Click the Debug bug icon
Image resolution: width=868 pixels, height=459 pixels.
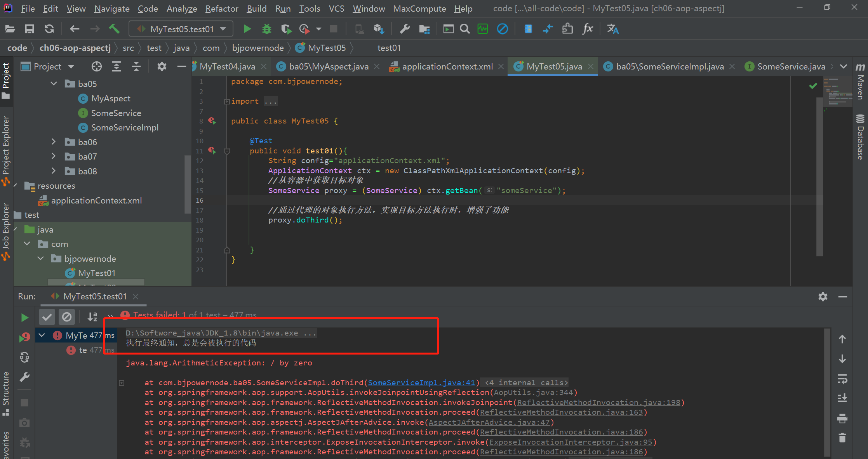[x=267, y=29]
